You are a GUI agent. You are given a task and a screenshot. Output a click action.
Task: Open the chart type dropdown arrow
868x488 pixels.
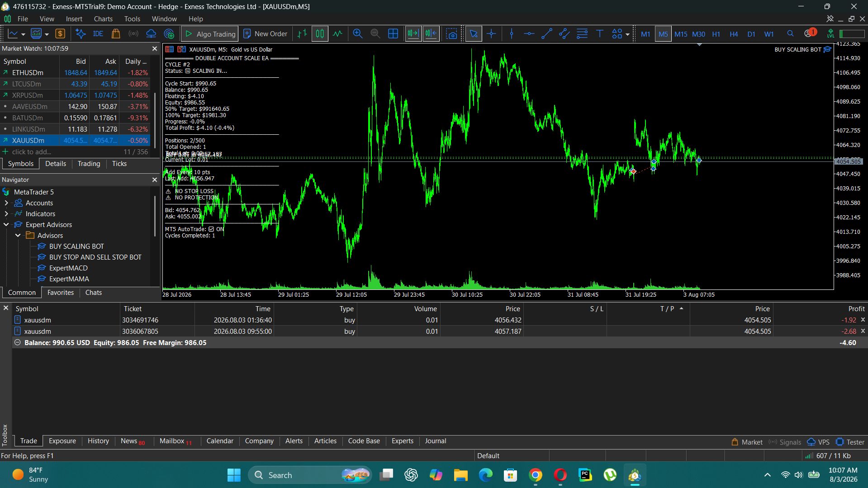point(23,34)
